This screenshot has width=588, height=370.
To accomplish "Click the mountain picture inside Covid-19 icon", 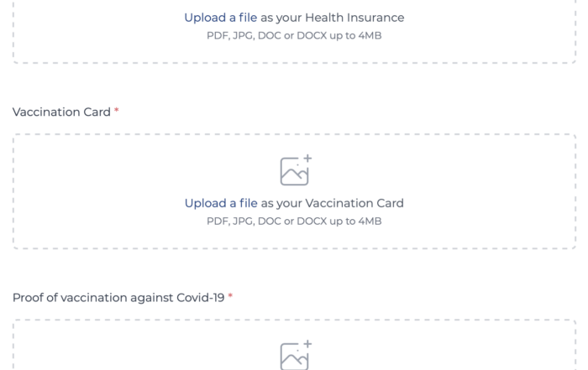I will 294,357.
